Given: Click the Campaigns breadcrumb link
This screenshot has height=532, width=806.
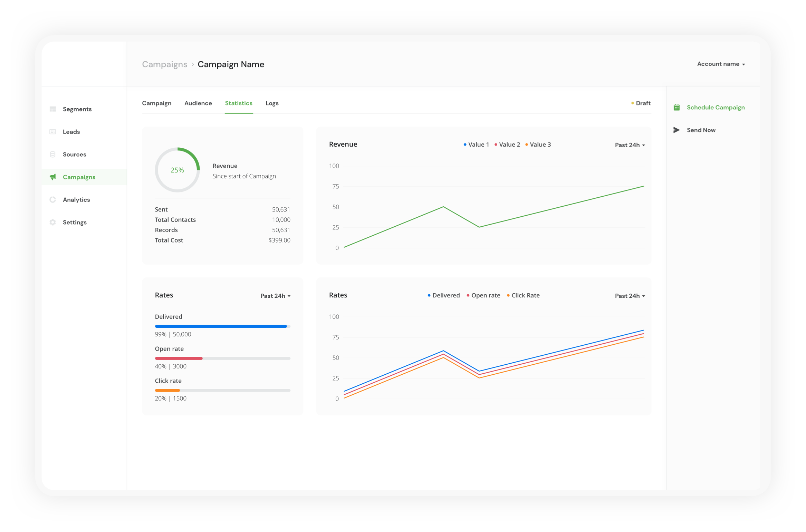Looking at the screenshot, I should coord(165,65).
